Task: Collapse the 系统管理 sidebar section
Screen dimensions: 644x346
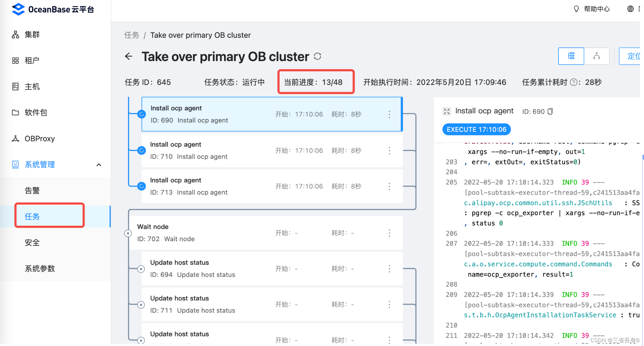Action: (x=99, y=165)
